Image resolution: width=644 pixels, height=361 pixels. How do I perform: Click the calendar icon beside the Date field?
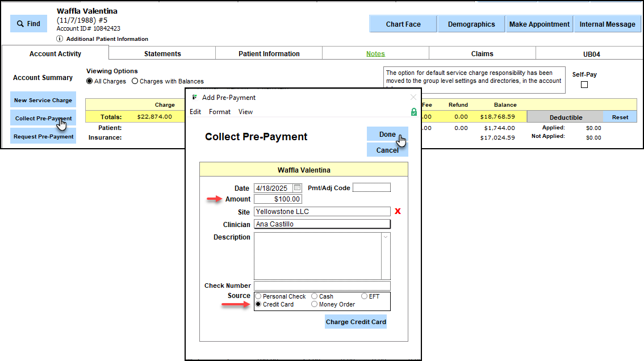coord(298,188)
